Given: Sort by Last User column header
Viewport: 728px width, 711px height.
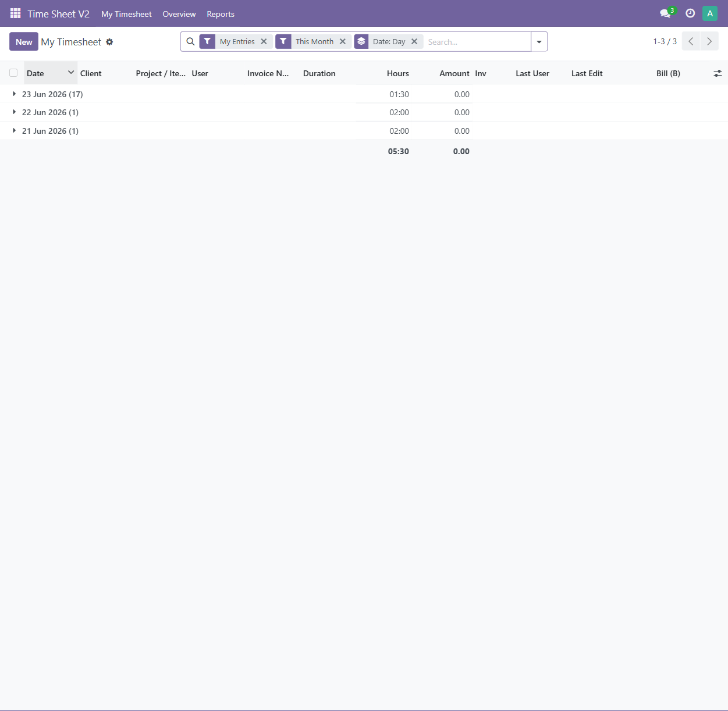Looking at the screenshot, I should click(x=532, y=73).
